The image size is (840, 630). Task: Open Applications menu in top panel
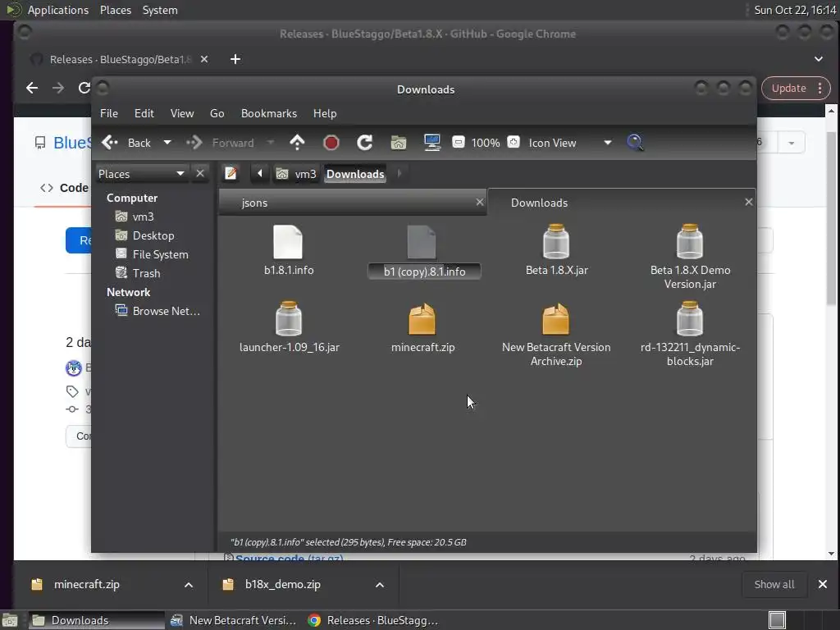point(58,10)
